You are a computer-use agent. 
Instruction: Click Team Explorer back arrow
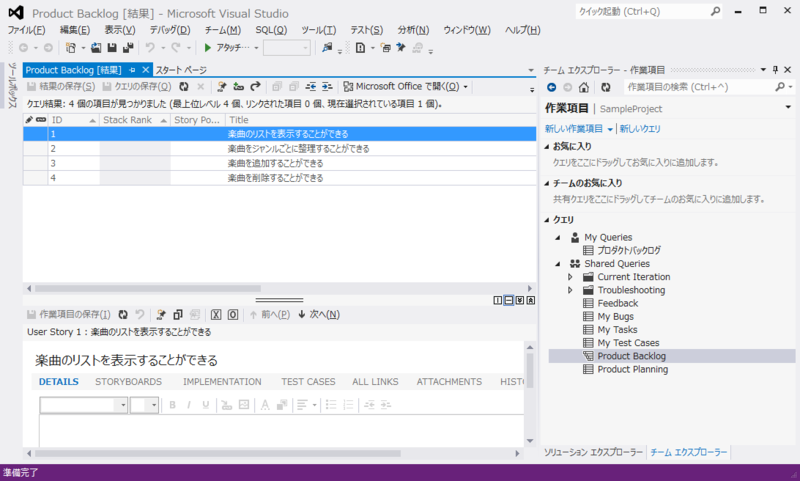pos(552,87)
